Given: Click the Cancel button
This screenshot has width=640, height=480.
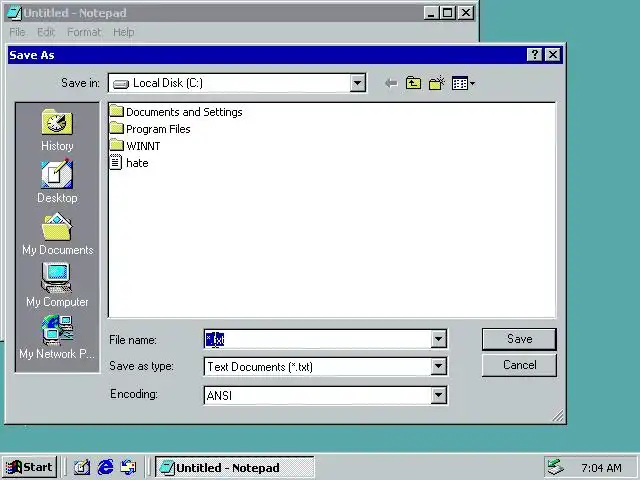Looking at the screenshot, I should click(519, 365).
